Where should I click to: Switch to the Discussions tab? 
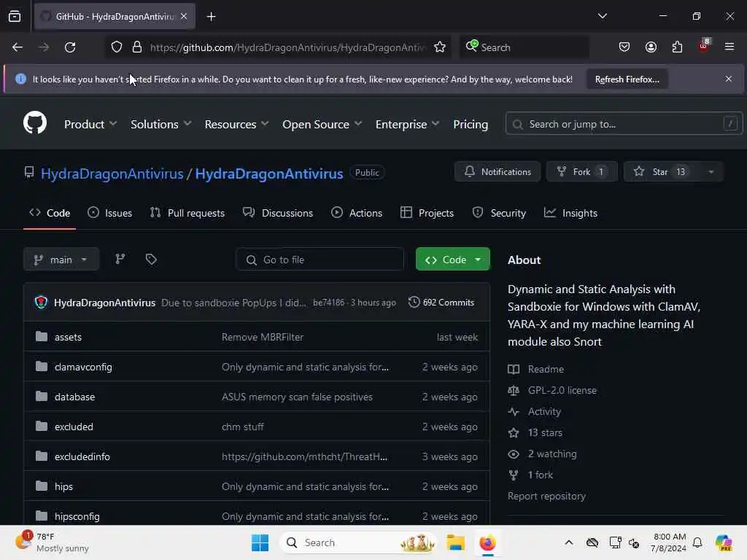(278, 214)
